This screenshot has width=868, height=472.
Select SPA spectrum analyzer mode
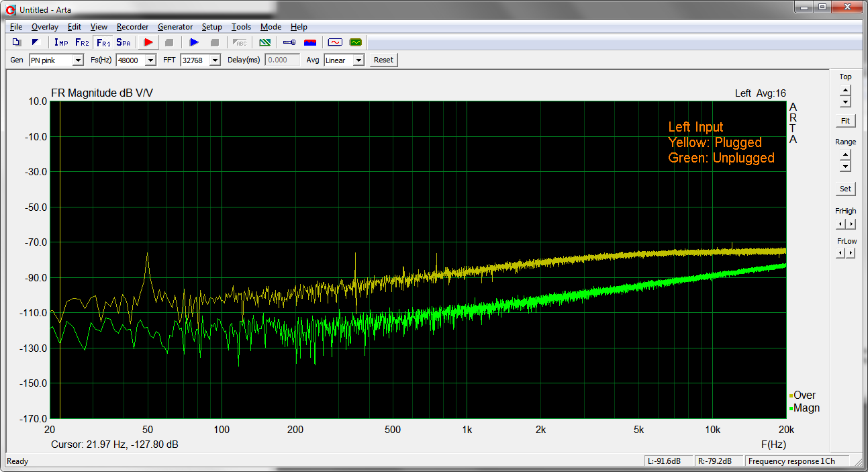[124, 42]
